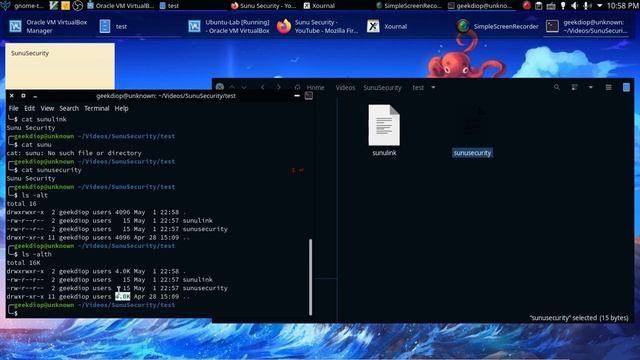The image size is (640, 360).
Task: Open the terminal File menu
Action: pos(13,108)
